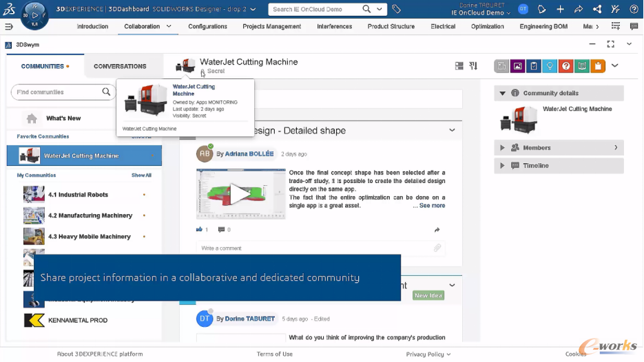Click the sort order icon
Image resolution: width=644 pixels, height=362 pixels.
click(473, 65)
